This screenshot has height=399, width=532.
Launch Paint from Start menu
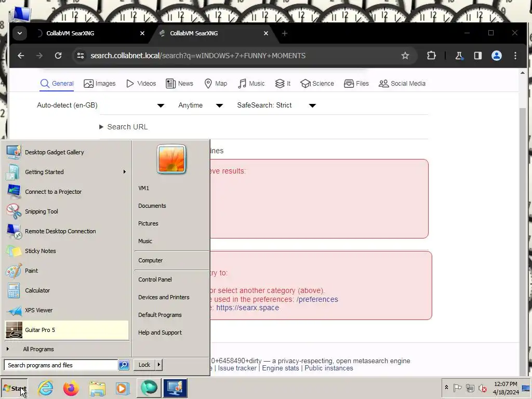point(67,271)
